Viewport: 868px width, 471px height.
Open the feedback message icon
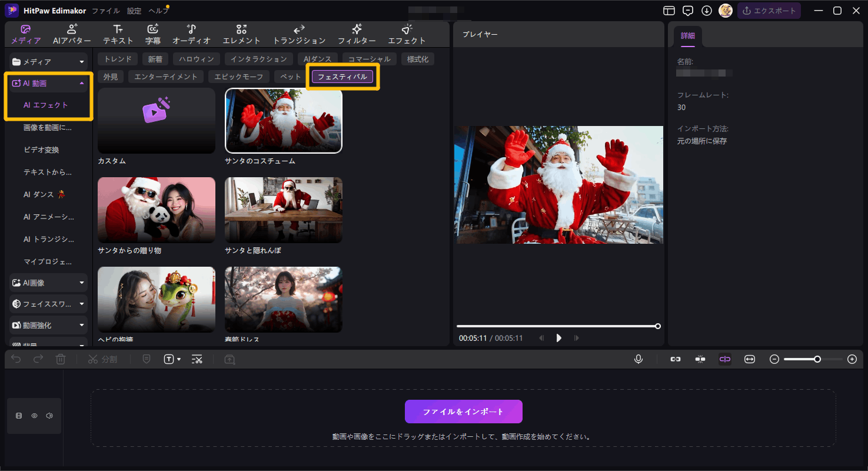(687, 11)
